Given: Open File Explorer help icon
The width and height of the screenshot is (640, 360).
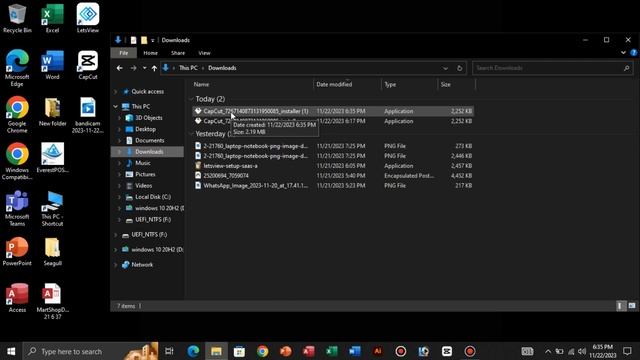Looking at the screenshot, I should click(x=633, y=53).
